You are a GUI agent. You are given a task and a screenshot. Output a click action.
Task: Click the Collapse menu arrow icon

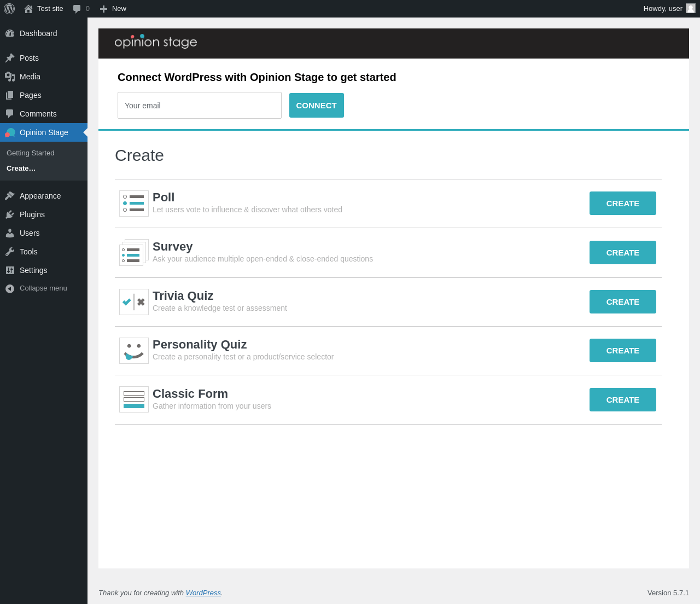pos(10,288)
